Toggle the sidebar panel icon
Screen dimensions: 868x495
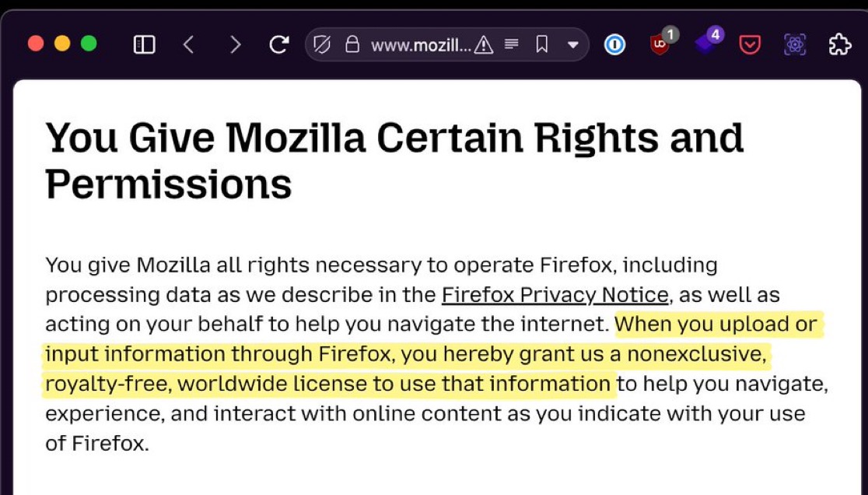point(144,44)
